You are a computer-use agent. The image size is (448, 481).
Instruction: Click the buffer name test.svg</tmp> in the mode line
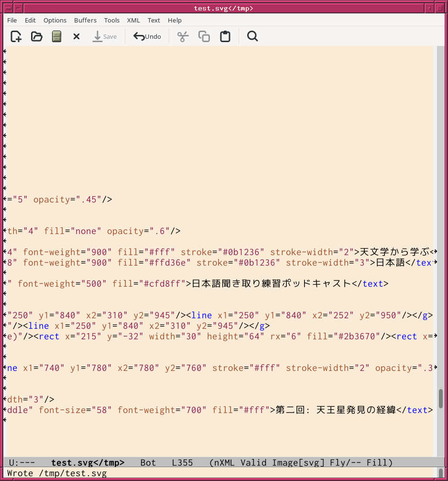pos(87,463)
